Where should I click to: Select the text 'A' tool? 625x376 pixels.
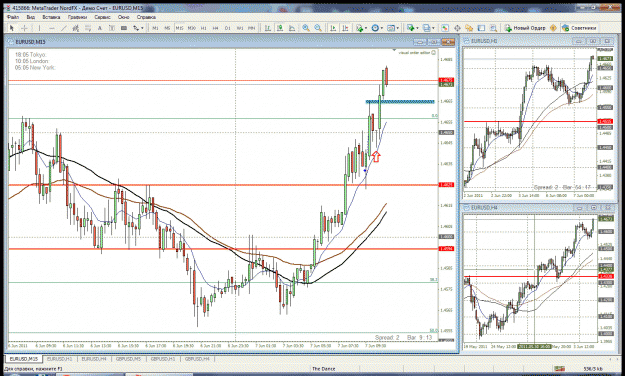[100, 28]
